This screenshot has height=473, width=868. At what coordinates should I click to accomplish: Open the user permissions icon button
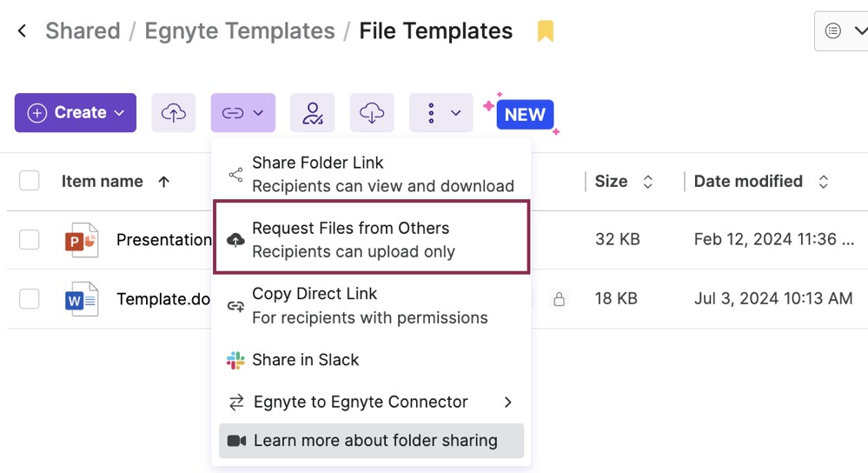coord(312,113)
